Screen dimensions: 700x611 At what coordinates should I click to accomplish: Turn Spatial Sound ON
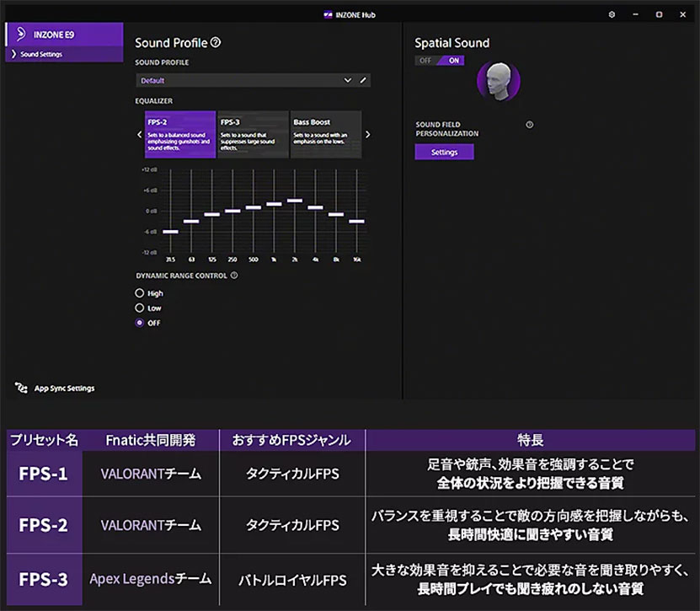(x=452, y=61)
